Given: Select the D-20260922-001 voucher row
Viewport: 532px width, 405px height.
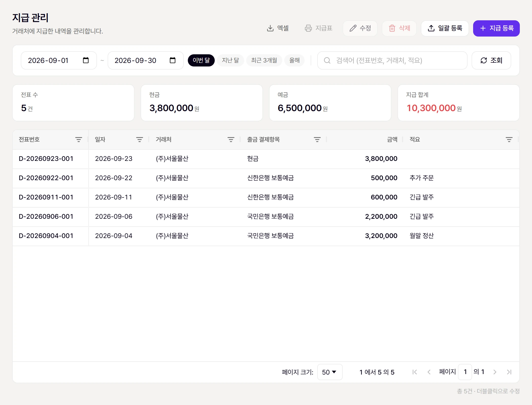Looking at the screenshot, I should pos(266,178).
